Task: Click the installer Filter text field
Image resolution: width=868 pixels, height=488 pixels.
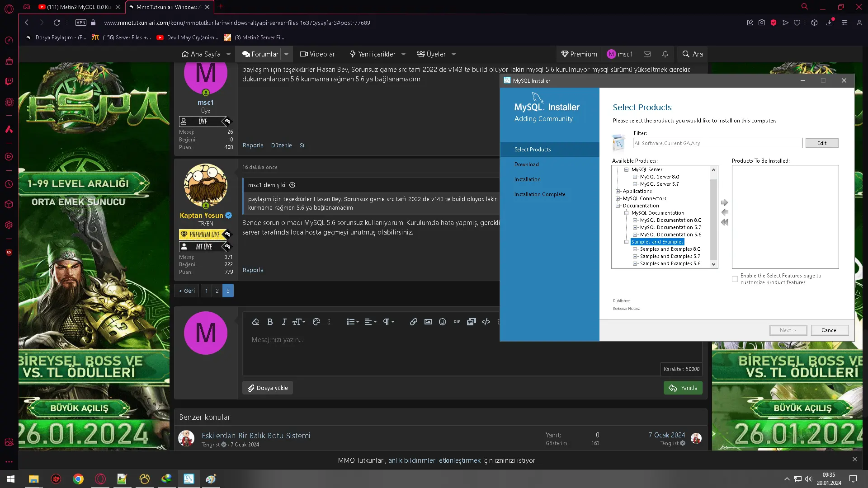Action: coord(717,143)
